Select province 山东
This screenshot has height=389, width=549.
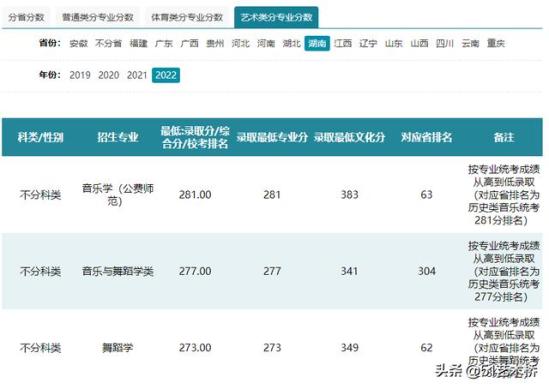pos(394,43)
